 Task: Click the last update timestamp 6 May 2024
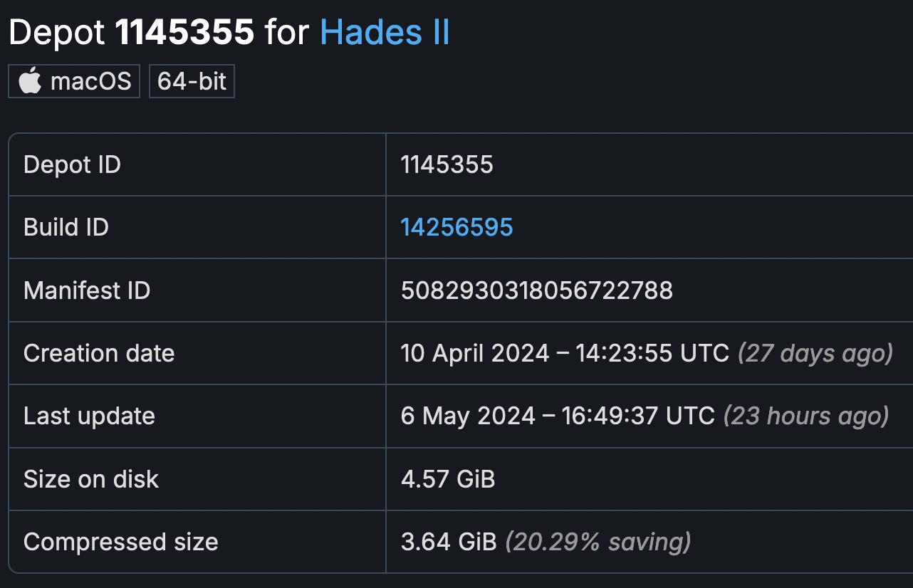coord(468,416)
